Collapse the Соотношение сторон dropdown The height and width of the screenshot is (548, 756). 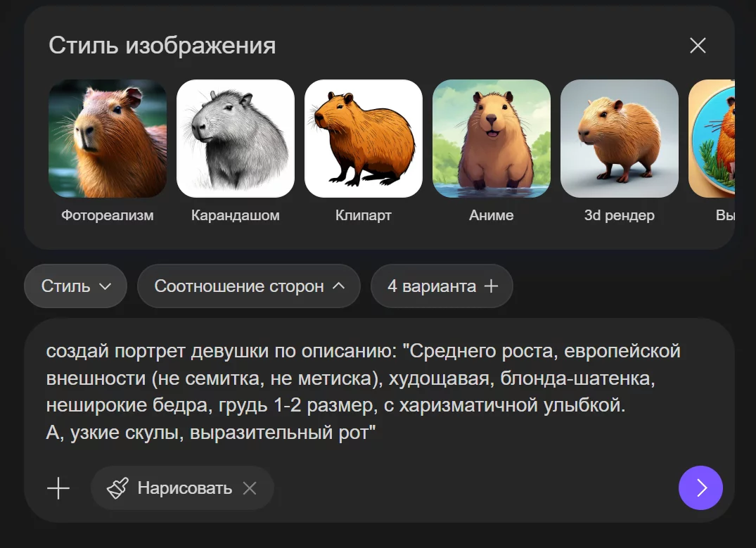248,286
